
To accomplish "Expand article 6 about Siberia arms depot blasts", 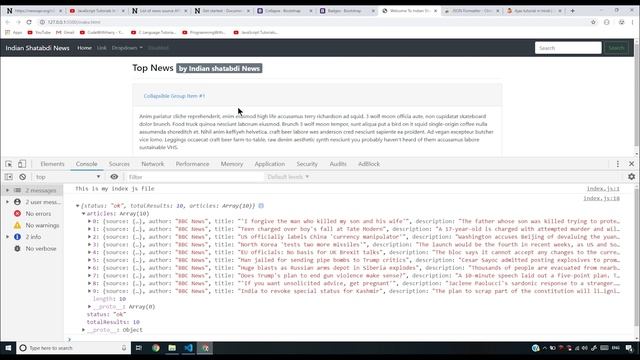I will (x=89, y=268).
